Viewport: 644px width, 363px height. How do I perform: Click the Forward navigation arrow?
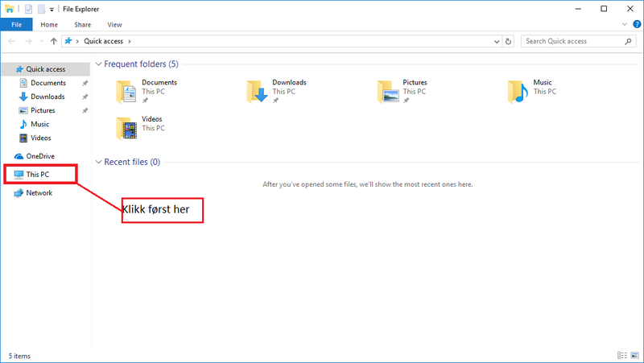(28, 41)
